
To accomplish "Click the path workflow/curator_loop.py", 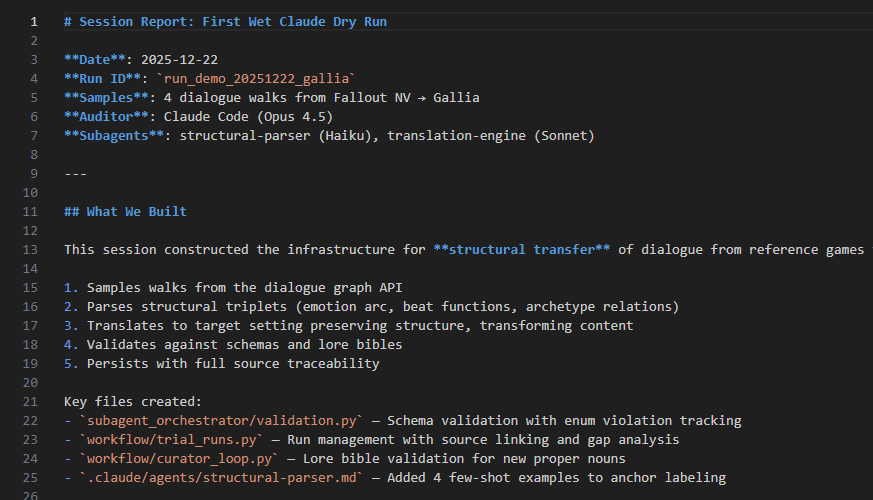I will (179, 458).
